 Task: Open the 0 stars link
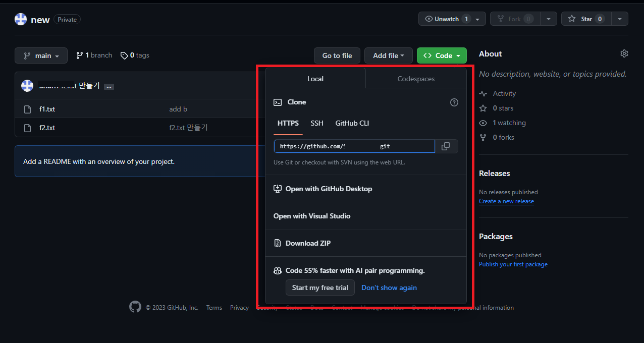click(496, 108)
